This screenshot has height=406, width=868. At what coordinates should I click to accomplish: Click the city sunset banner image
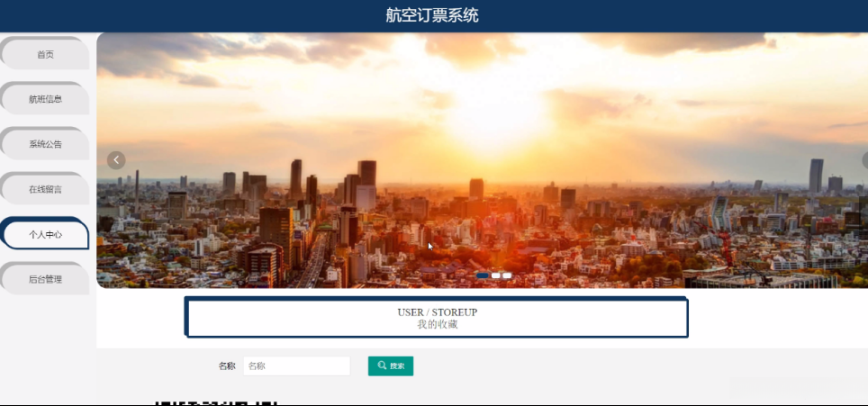pos(482,160)
